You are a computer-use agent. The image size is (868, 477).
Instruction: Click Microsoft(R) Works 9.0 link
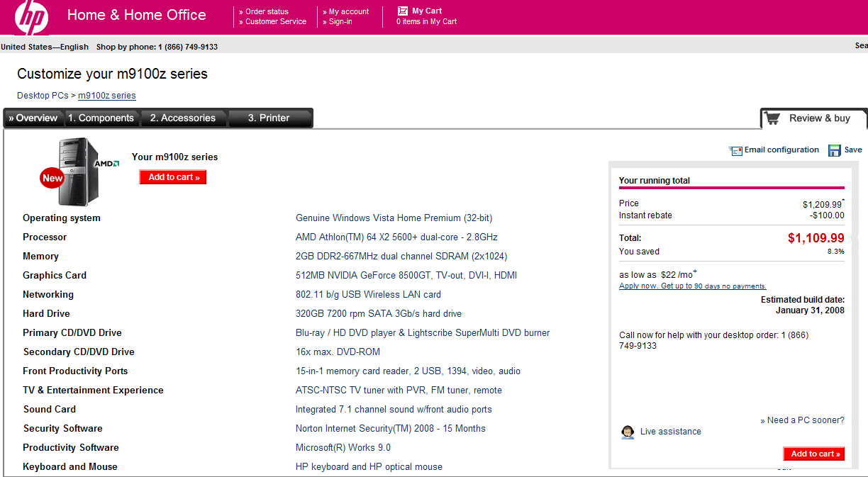coord(343,448)
